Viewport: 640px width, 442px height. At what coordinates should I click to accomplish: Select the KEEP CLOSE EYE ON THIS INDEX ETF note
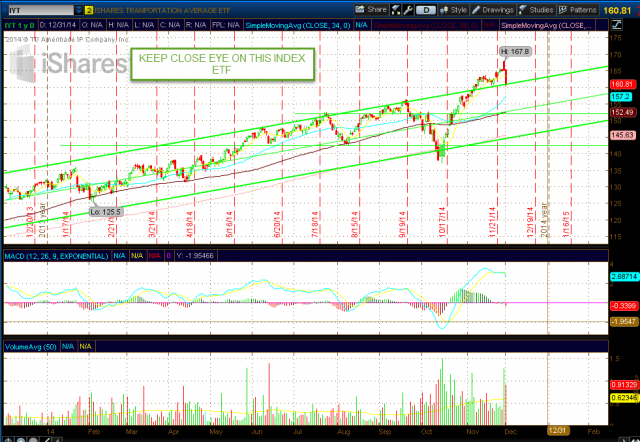(222, 64)
